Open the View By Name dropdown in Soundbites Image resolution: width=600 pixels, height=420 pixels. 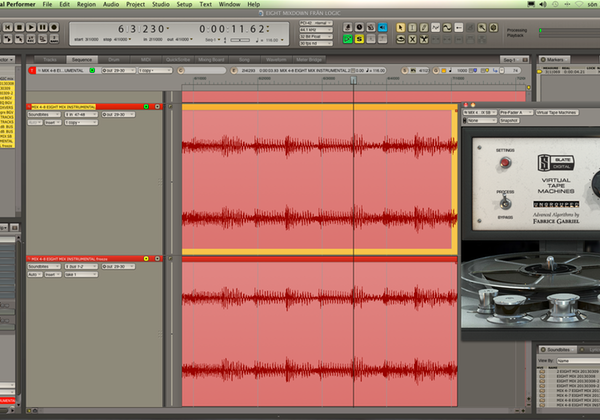pos(578,361)
